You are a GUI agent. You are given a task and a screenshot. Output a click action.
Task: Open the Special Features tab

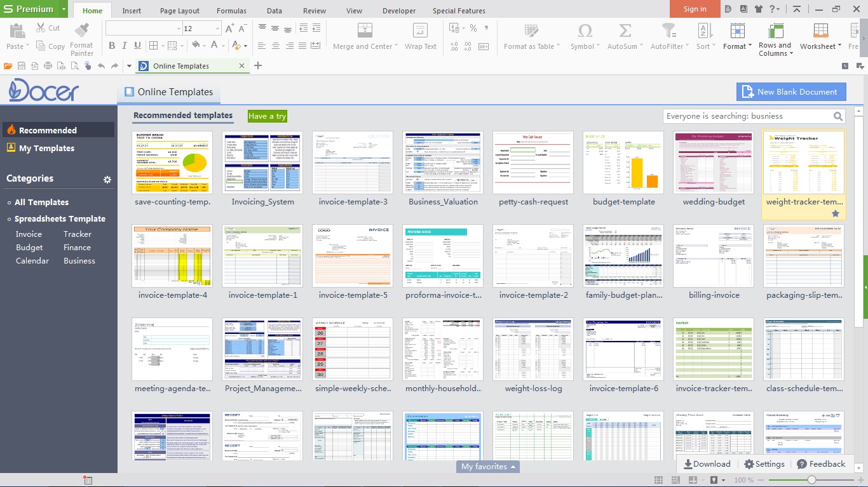(459, 11)
